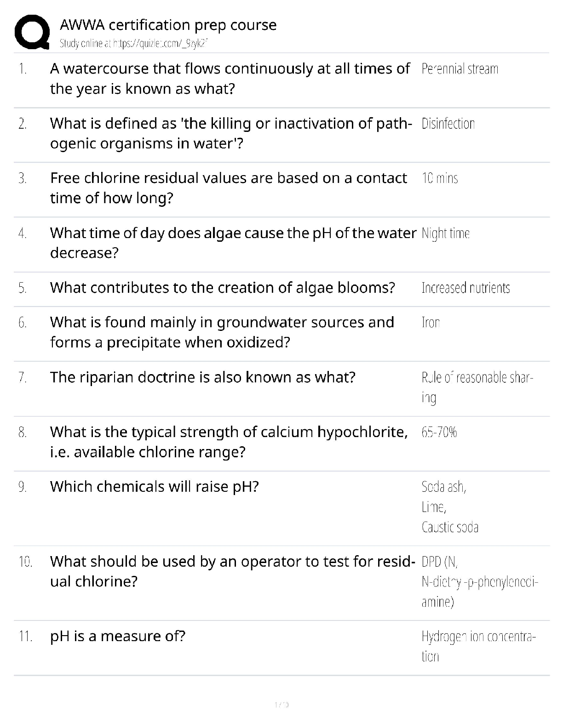This screenshot has height=728, width=563.
Task: Click the '65-70%' answer
Action: (439, 432)
